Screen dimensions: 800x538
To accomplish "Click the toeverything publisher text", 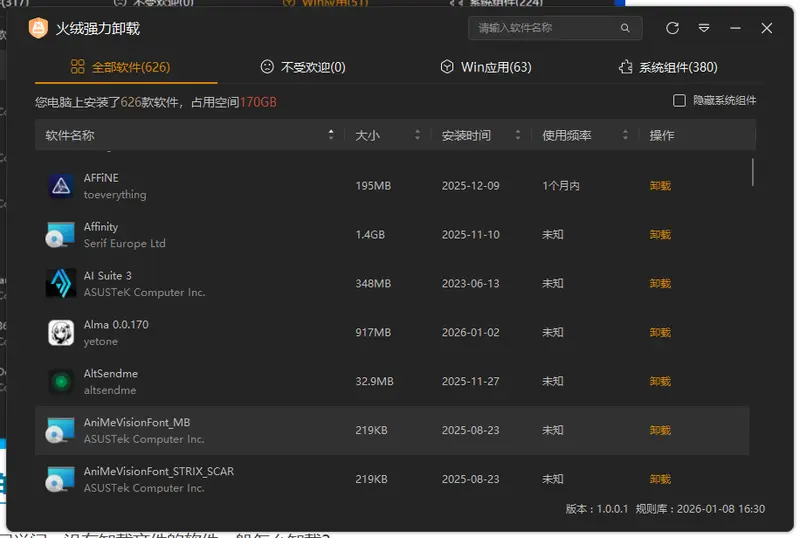I will (x=115, y=194).
